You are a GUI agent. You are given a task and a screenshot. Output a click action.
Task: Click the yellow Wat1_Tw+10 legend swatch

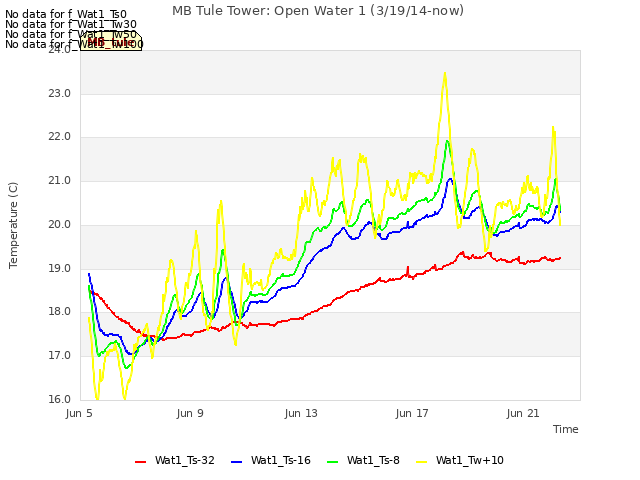[x=421, y=462]
